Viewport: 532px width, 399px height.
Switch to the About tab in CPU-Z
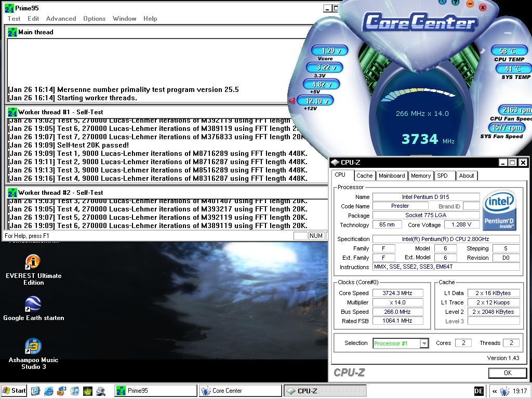click(467, 176)
